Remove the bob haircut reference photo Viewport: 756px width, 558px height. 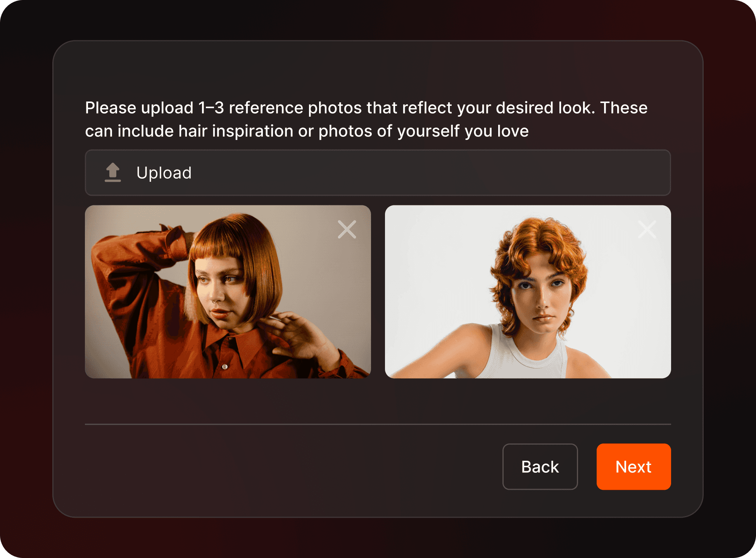tap(347, 229)
